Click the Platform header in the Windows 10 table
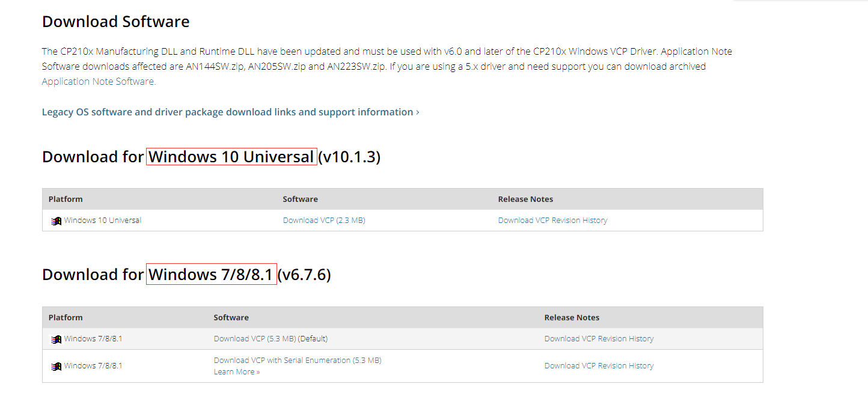 (66, 200)
